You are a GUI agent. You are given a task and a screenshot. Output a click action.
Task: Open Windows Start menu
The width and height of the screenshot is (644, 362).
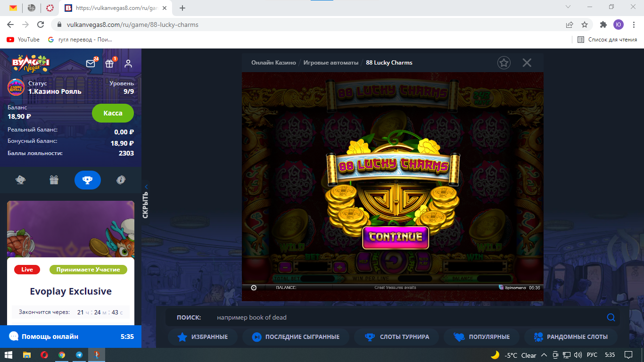click(8, 355)
